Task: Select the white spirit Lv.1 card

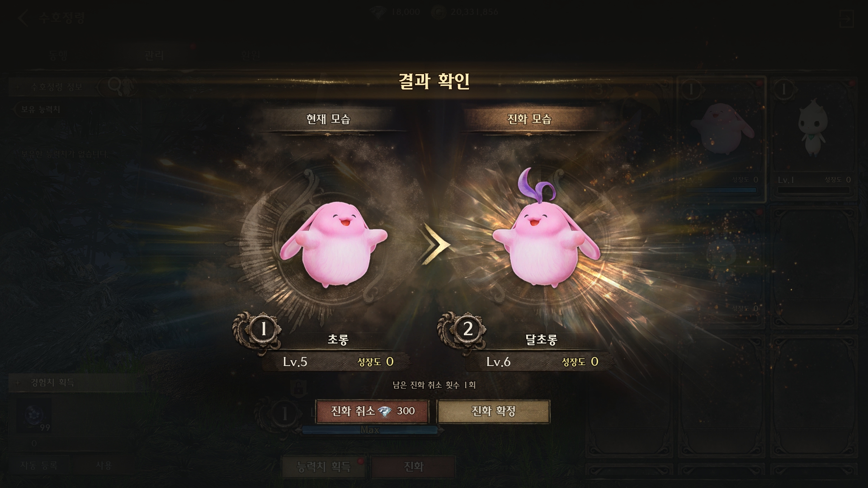Action: (x=813, y=139)
